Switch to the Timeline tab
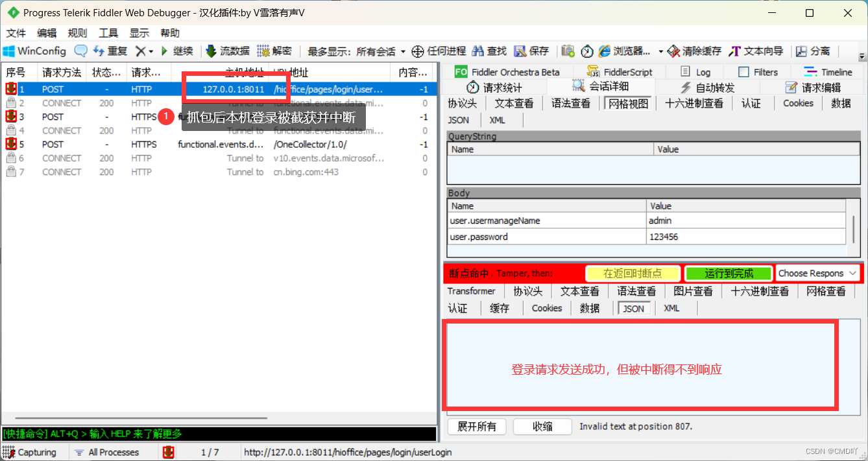This screenshot has width=868, height=461. pyautogui.click(x=828, y=71)
